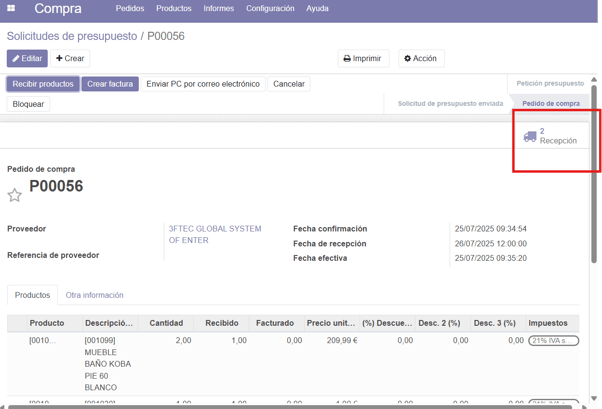
Task: Switch to the Otra información tab
Action: tap(95, 295)
